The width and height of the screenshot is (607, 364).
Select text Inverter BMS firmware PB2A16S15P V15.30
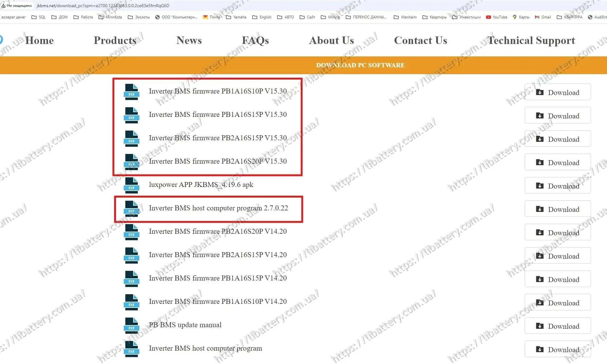[218, 138]
